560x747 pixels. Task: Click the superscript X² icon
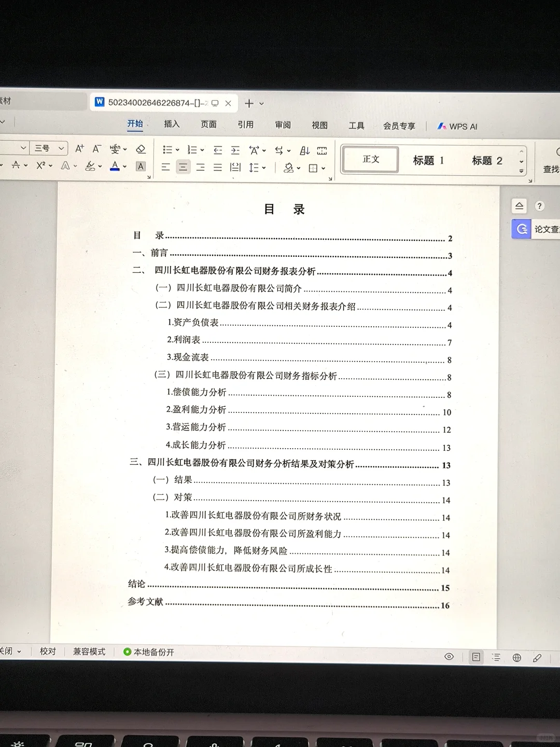pyautogui.click(x=40, y=166)
